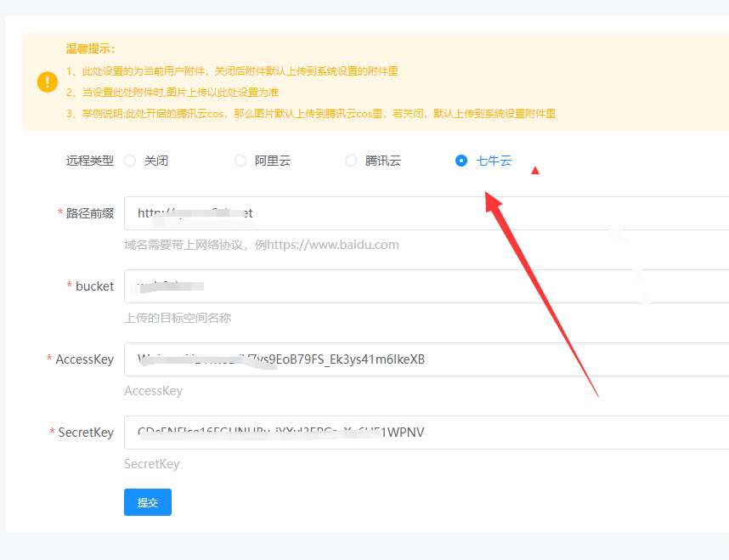Click the 路径前缀 required field label

pyautogui.click(x=89, y=213)
